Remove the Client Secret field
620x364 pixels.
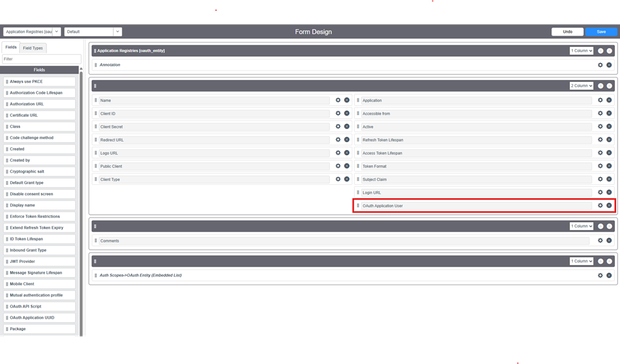tap(347, 126)
